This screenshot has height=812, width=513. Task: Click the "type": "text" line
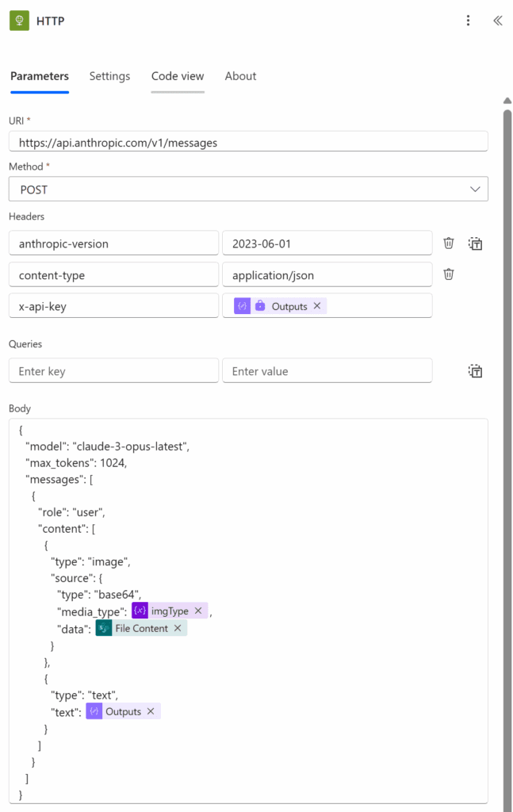(x=84, y=695)
